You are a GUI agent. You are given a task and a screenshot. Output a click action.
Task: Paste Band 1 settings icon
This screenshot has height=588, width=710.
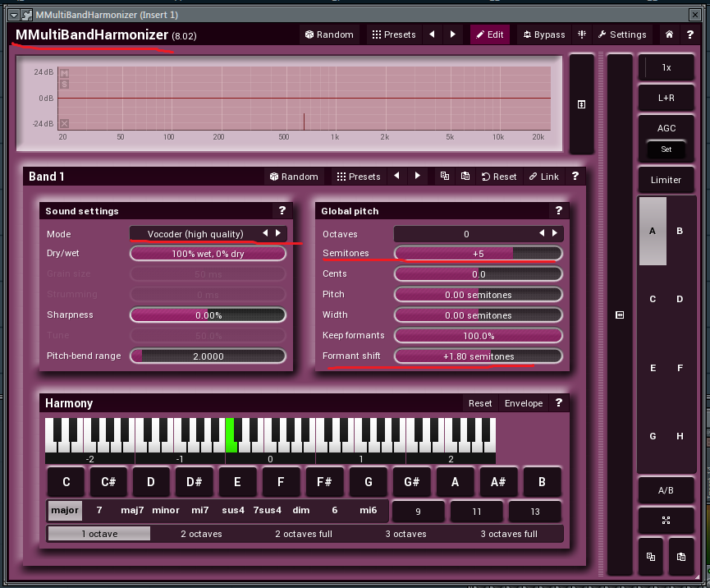coord(465,177)
